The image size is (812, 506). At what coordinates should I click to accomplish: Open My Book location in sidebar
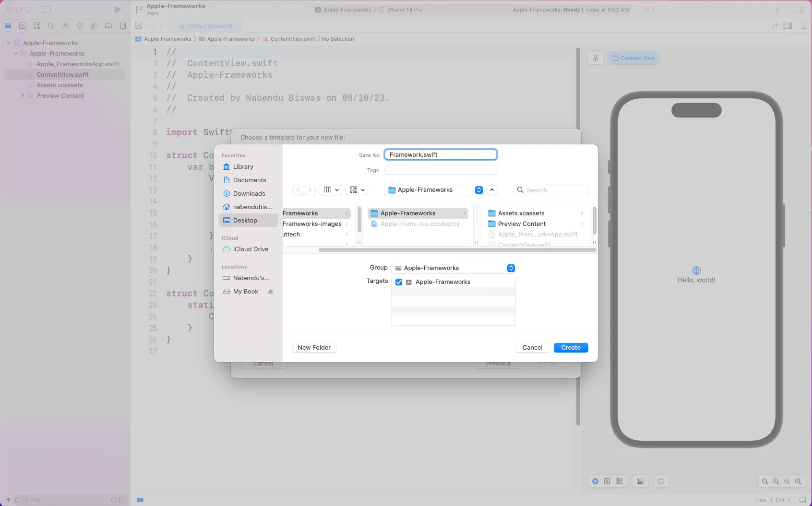pyautogui.click(x=245, y=292)
